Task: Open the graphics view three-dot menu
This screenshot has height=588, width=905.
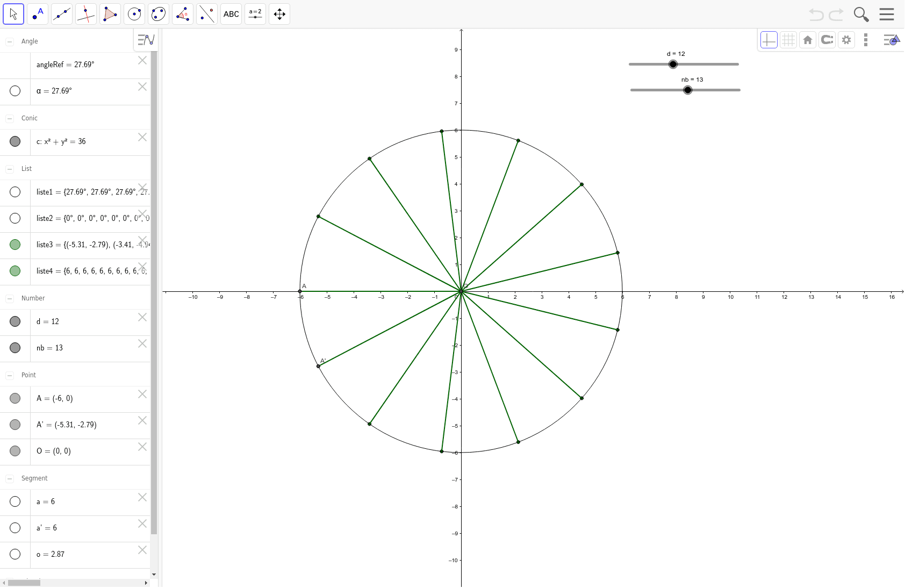Action: 865,40
